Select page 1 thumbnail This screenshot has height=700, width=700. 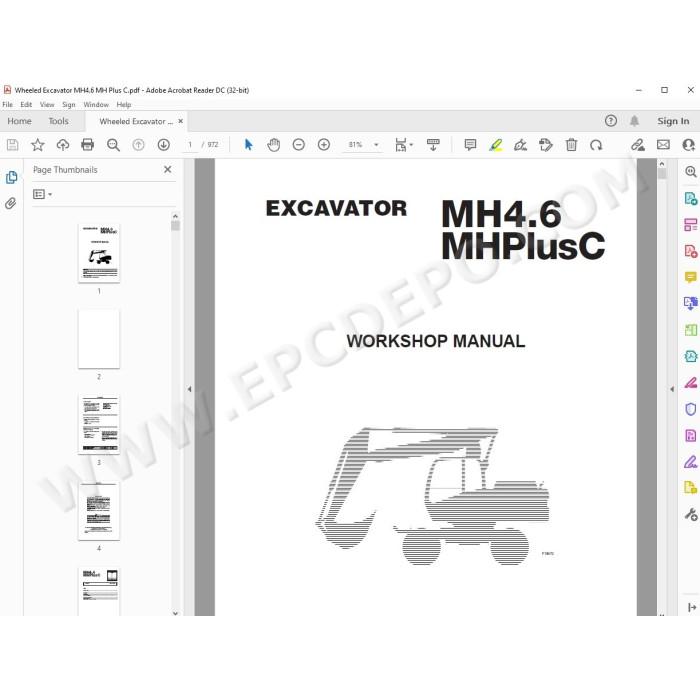pyautogui.click(x=99, y=253)
